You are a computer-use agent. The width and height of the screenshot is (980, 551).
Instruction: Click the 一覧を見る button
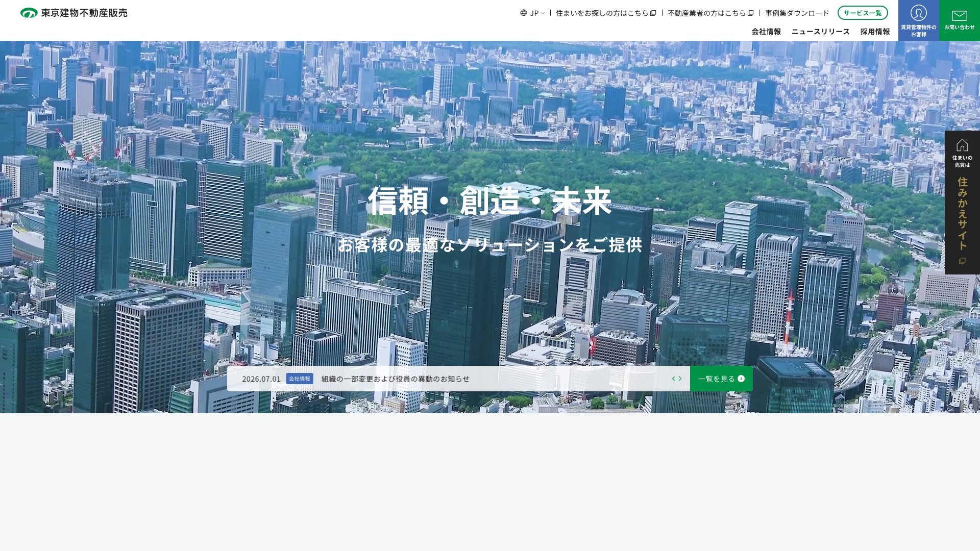721,379
